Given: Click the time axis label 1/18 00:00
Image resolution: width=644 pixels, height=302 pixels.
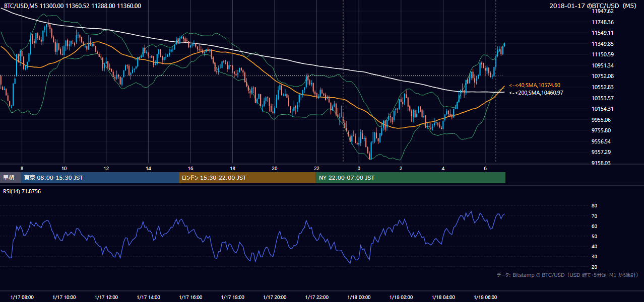Looking at the screenshot, I should click(x=359, y=297).
